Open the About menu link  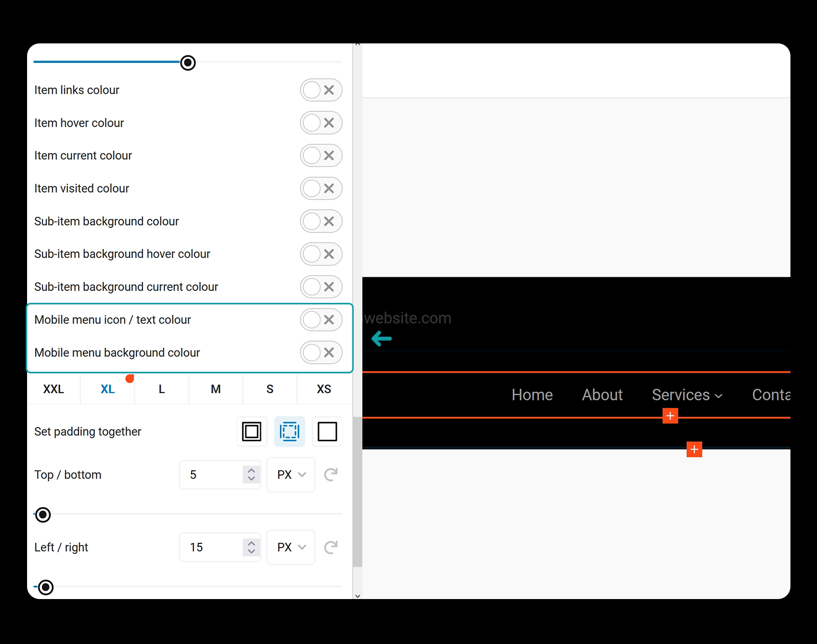(x=603, y=395)
